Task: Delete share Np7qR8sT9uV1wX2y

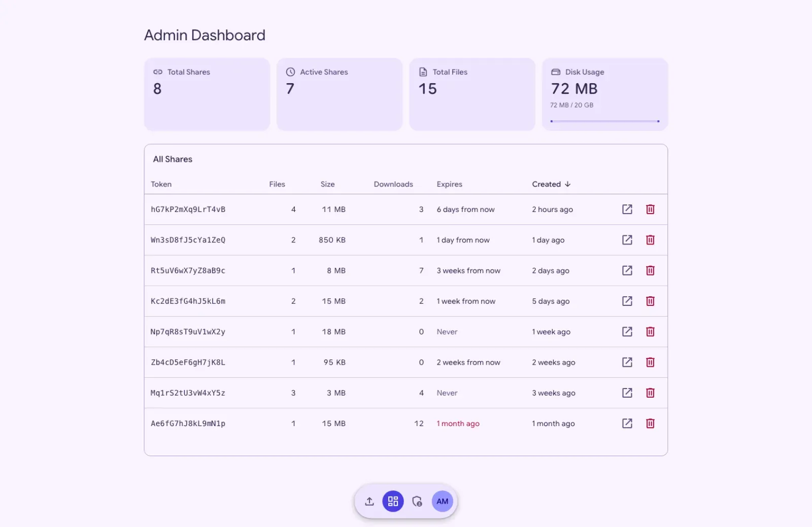Action: pyautogui.click(x=650, y=332)
